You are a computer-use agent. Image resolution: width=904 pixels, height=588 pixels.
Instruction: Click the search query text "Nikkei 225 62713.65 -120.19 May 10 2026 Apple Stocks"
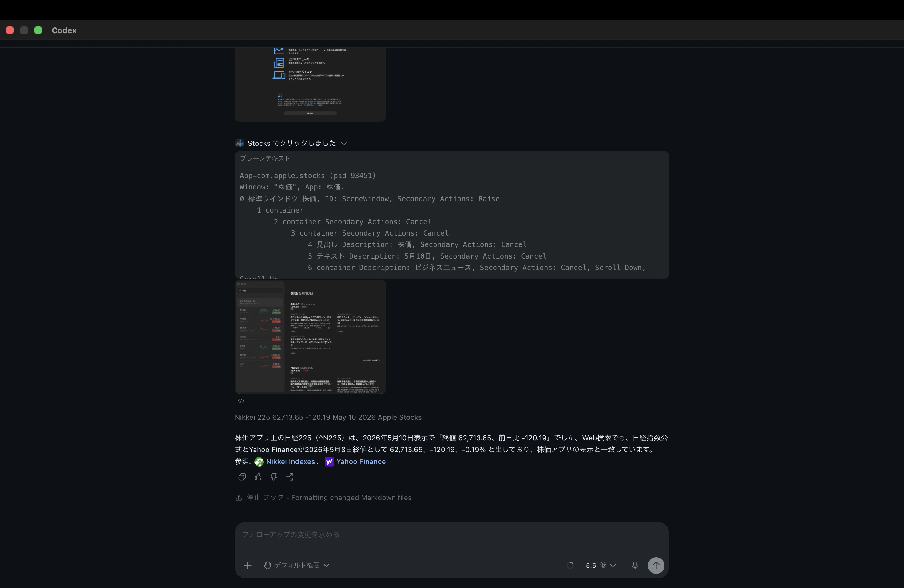coord(328,417)
